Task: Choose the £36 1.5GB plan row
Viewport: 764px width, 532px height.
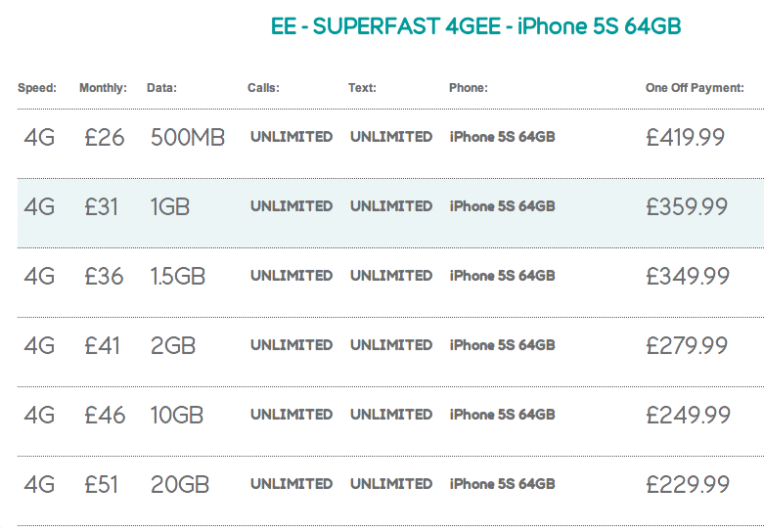Action: [x=390, y=283]
